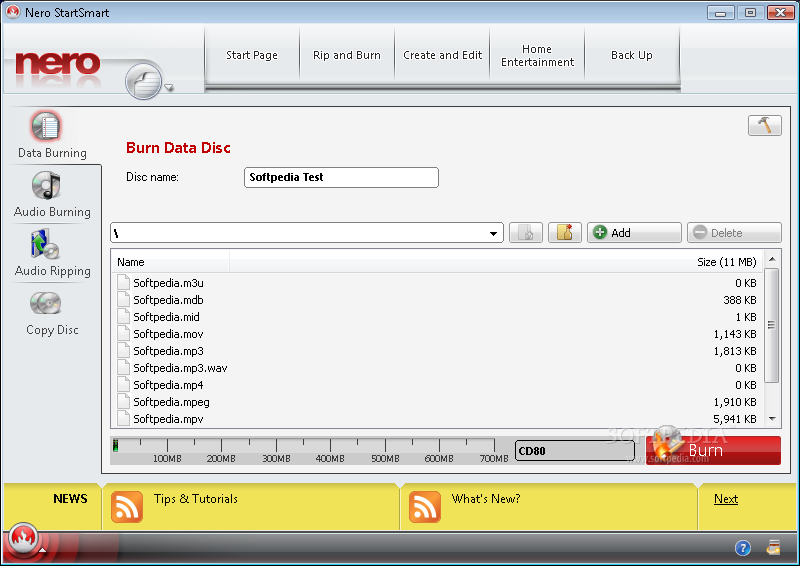Select the Softpedia.mid file row
Screen dimensions: 800x566
coord(437,317)
